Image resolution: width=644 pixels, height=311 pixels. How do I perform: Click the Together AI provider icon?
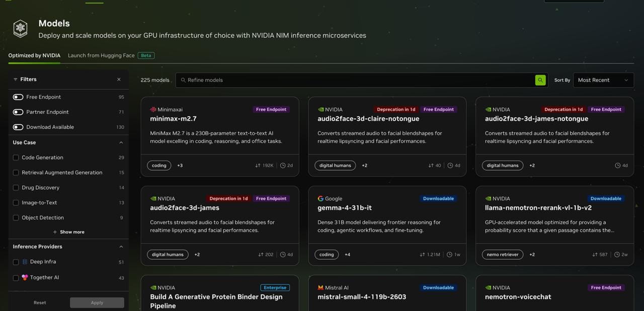(x=25, y=277)
